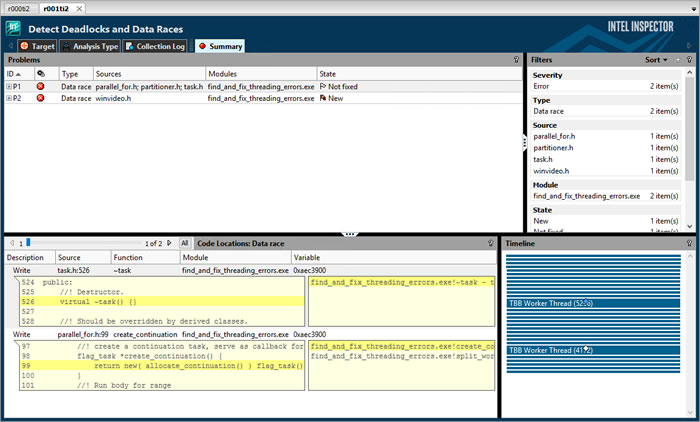Click the Timeline pane help lightbulb icon
The width and height of the screenshot is (700, 422).
tap(689, 243)
